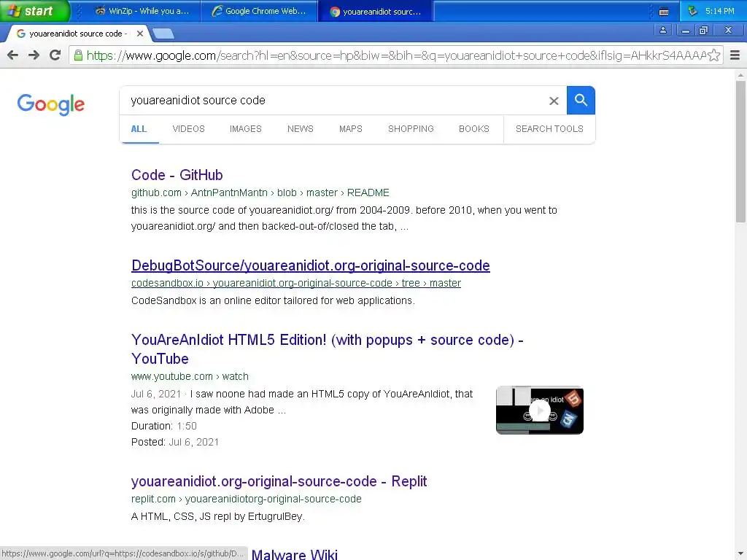This screenshot has width=747, height=560.
Task: Reload the page with the refresh icon
Action: 55,55
